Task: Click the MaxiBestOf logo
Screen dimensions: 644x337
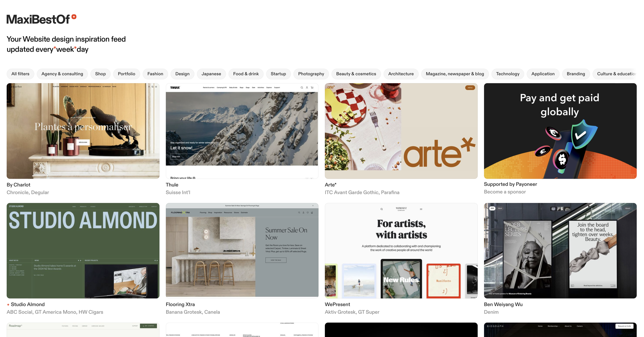Action: (x=38, y=19)
